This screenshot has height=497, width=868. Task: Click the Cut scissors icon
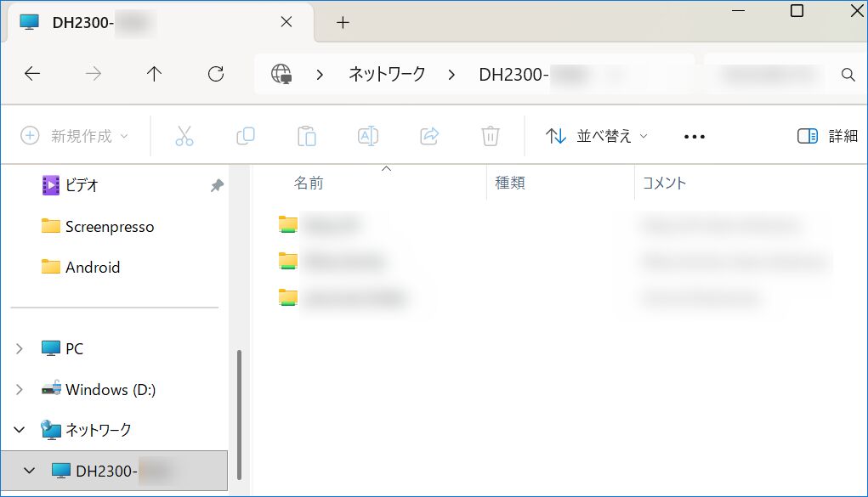[x=184, y=136]
